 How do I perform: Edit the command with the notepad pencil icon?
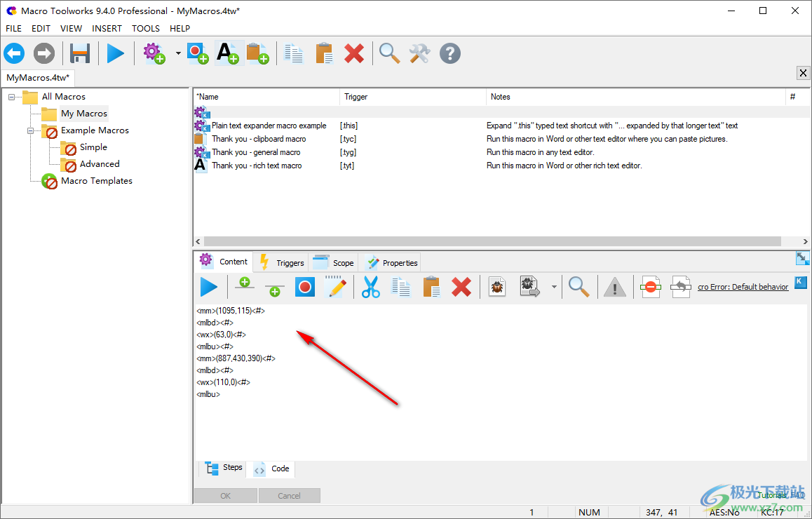pos(335,287)
